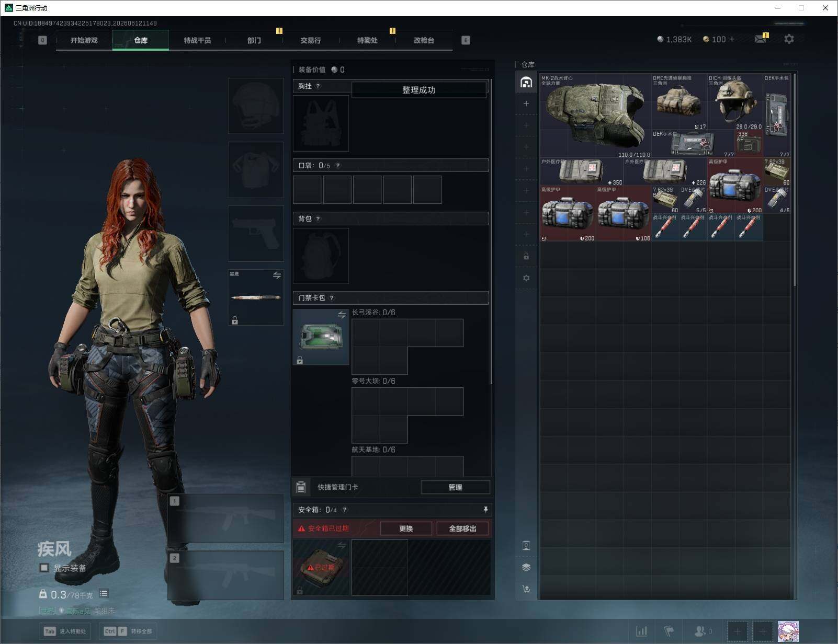Click the stacked layers icon in stash sidebar
This screenshot has height=644, width=838.
[526, 567]
